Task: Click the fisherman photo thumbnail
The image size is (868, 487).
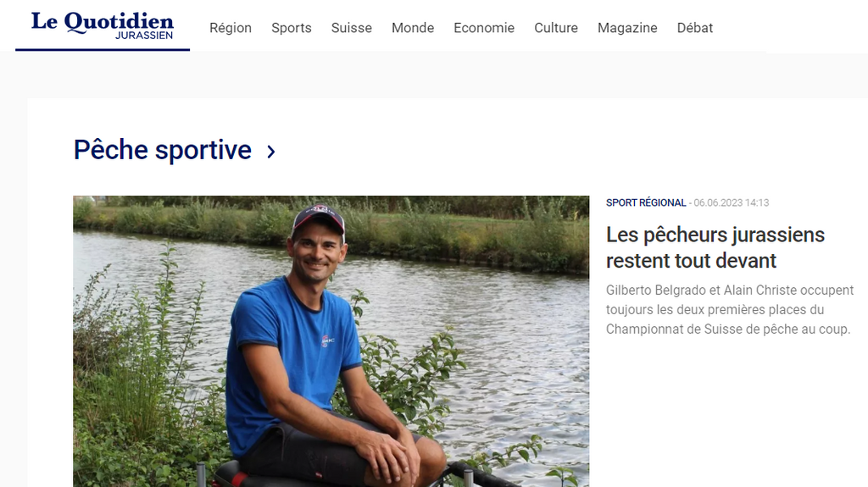Action: [331, 340]
